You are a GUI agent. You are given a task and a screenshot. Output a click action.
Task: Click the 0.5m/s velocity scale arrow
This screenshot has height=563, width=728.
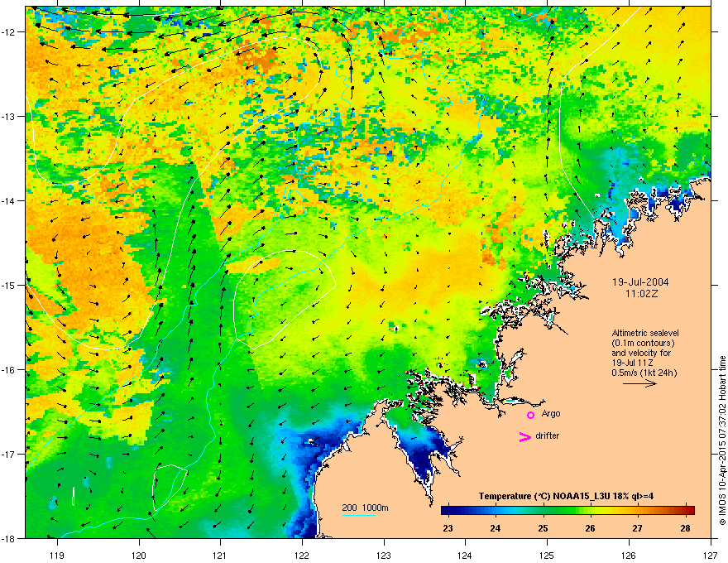tap(639, 383)
